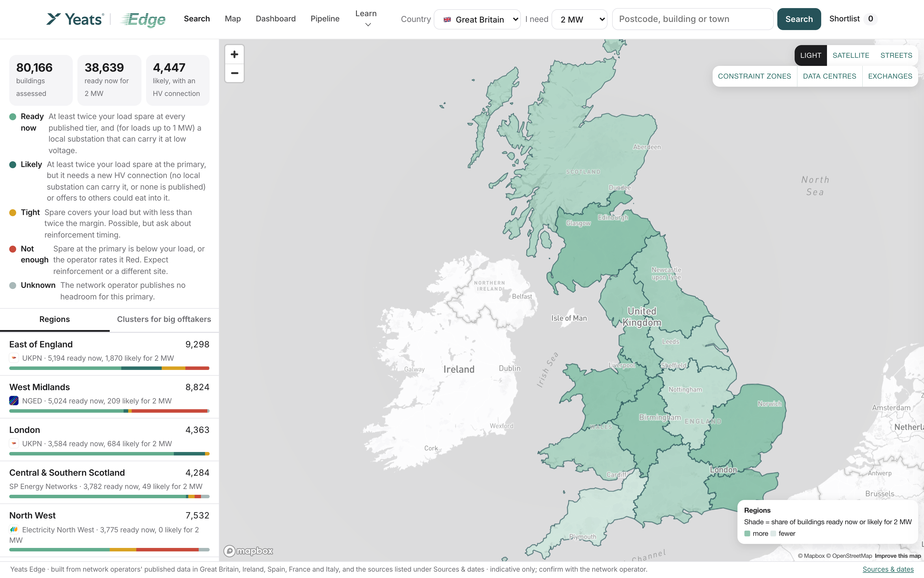Open the Shortlist counter
This screenshot has width=924, height=578.
pyautogui.click(x=853, y=19)
